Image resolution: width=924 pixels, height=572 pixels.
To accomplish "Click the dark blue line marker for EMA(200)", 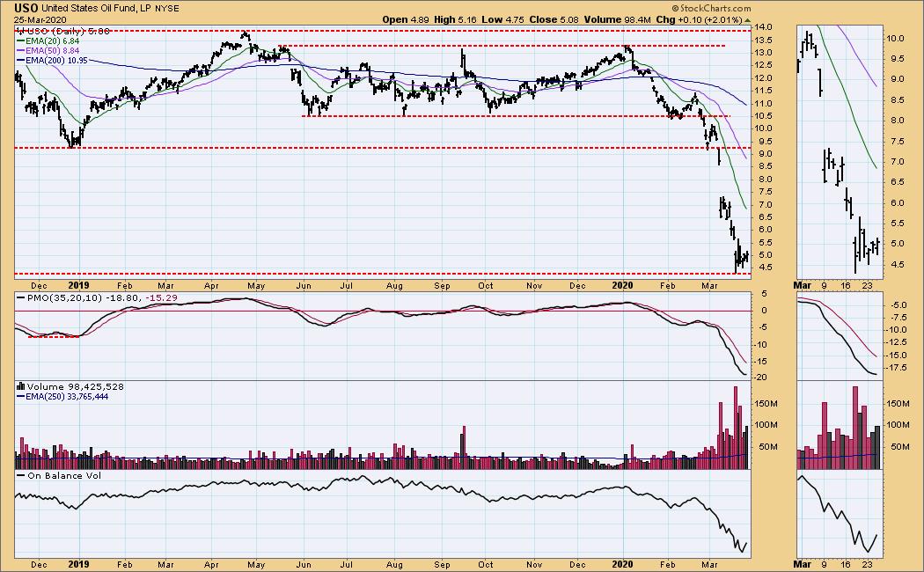I will [x=20, y=61].
